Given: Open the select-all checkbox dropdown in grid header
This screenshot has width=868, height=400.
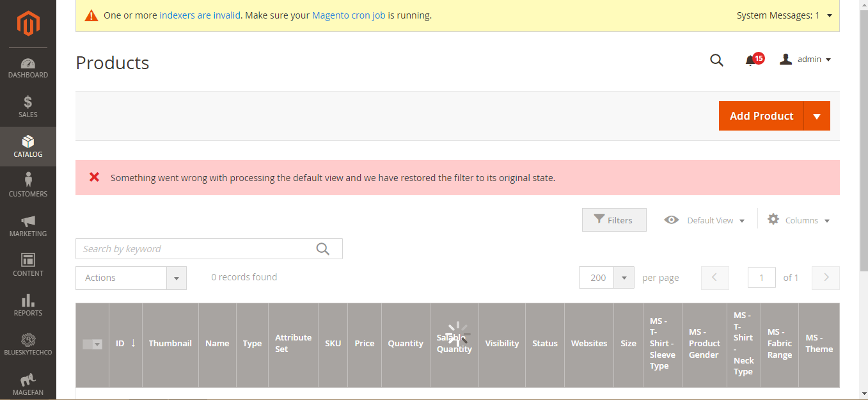Looking at the screenshot, I should (x=92, y=344).
